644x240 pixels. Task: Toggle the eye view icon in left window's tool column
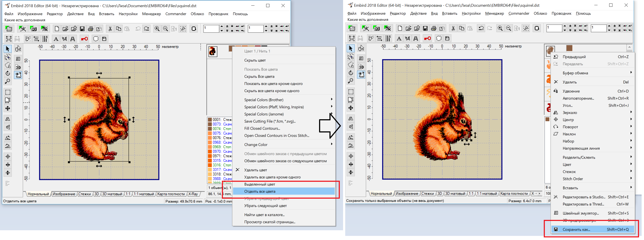[18, 75]
